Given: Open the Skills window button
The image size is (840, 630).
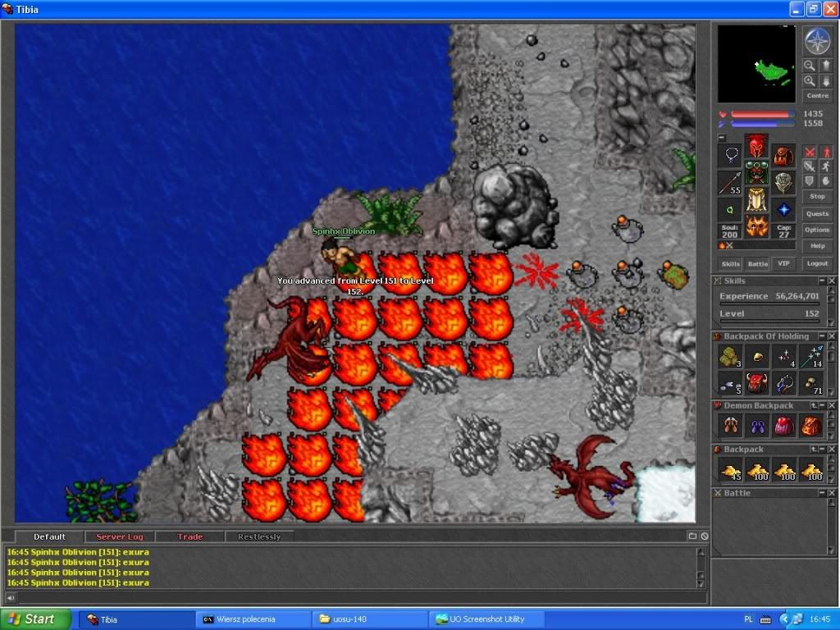Looking at the screenshot, I should click(x=730, y=263).
